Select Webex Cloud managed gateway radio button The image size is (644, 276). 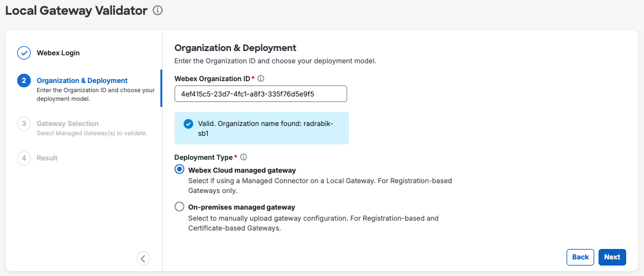pyautogui.click(x=179, y=169)
